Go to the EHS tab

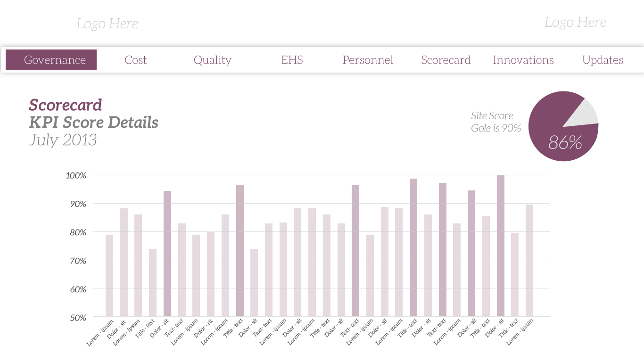tap(292, 60)
